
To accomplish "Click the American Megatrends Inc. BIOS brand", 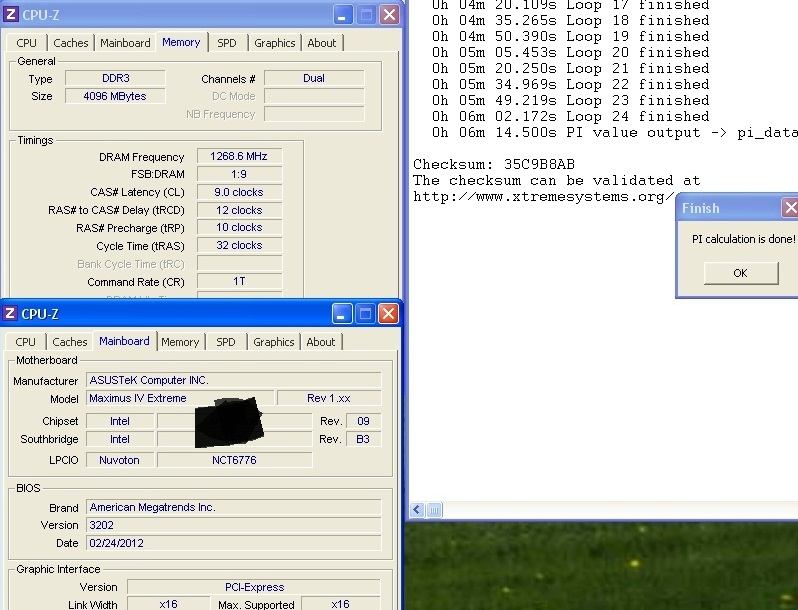I will (x=234, y=507).
